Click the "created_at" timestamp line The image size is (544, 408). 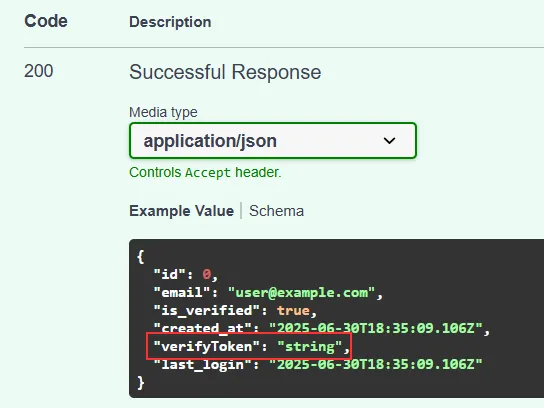coord(322,328)
